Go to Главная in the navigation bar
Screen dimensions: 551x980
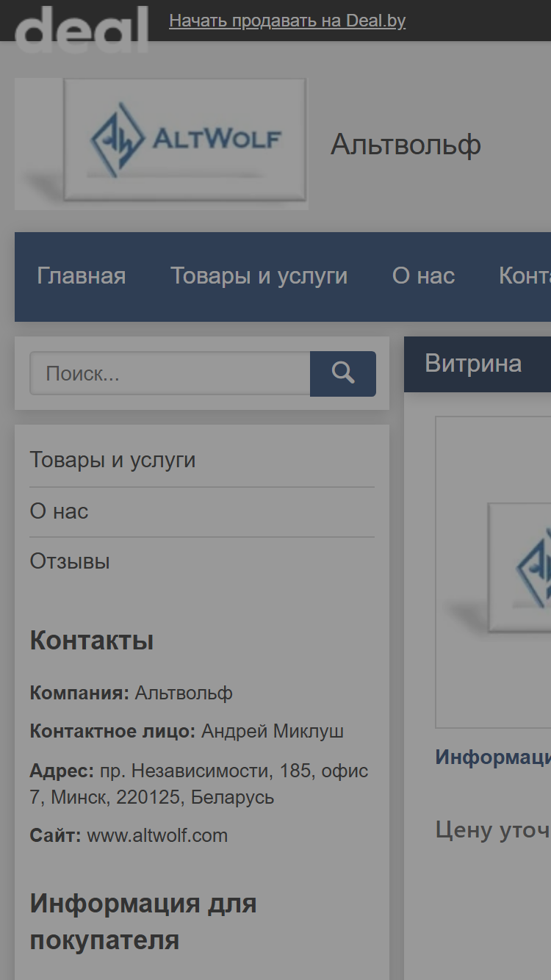[82, 276]
